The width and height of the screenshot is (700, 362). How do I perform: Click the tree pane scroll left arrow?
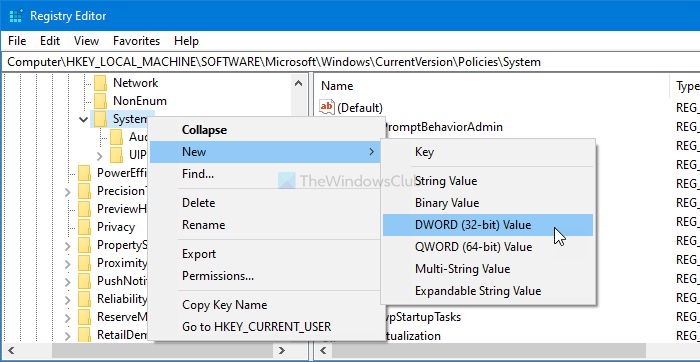click(x=12, y=350)
